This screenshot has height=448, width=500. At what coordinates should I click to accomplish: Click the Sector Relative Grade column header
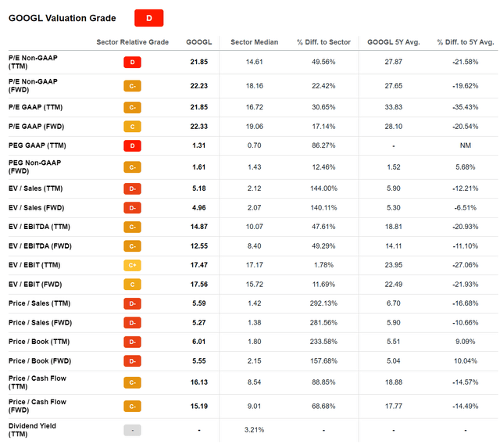click(x=133, y=42)
